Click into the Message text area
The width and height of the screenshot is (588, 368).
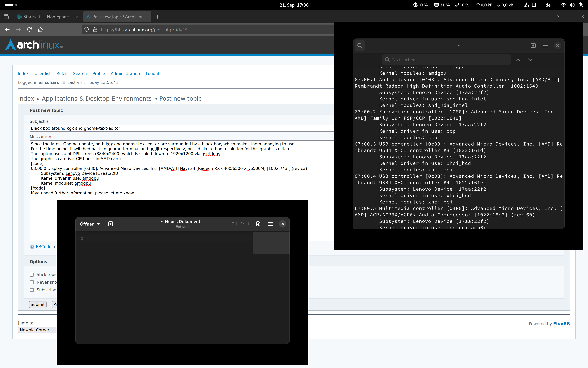click(182, 190)
